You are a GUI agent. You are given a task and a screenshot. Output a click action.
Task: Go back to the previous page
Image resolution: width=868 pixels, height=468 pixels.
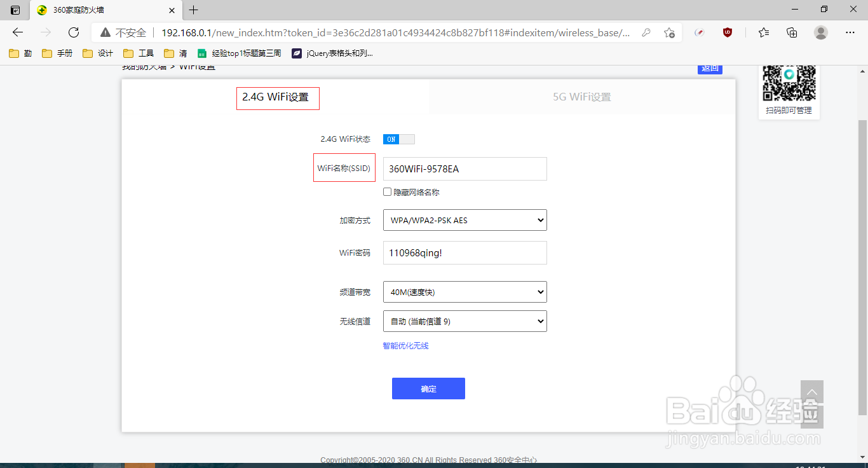[x=18, y=32]
